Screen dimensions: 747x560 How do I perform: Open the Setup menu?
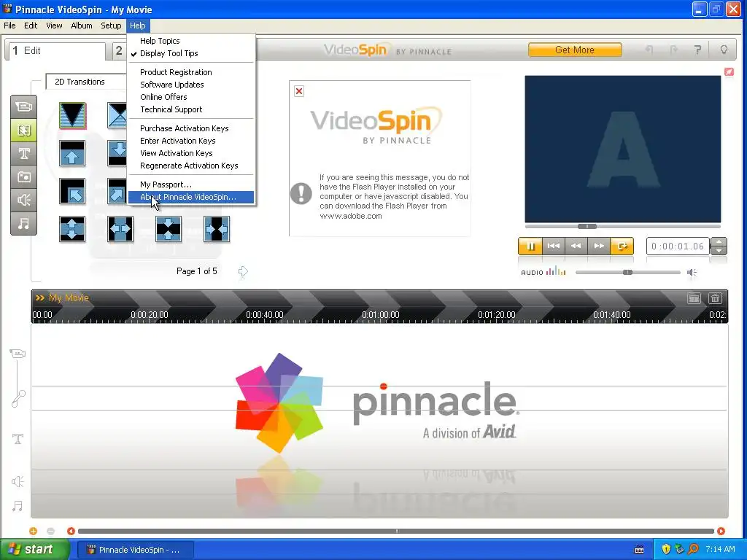111,26
